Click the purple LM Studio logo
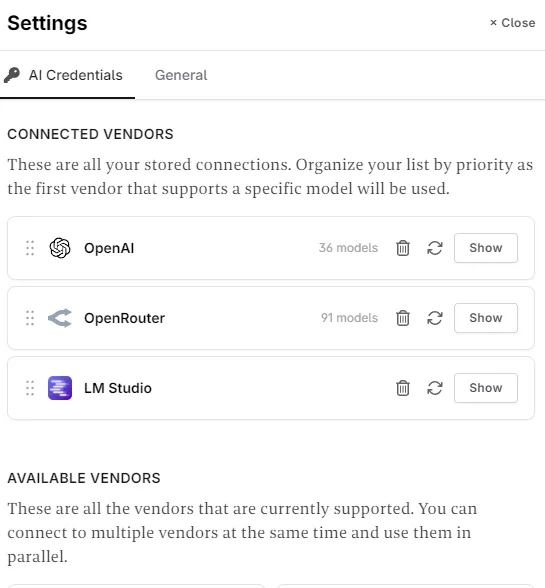Viewport: 545px width, 588px height. [60, 388]
